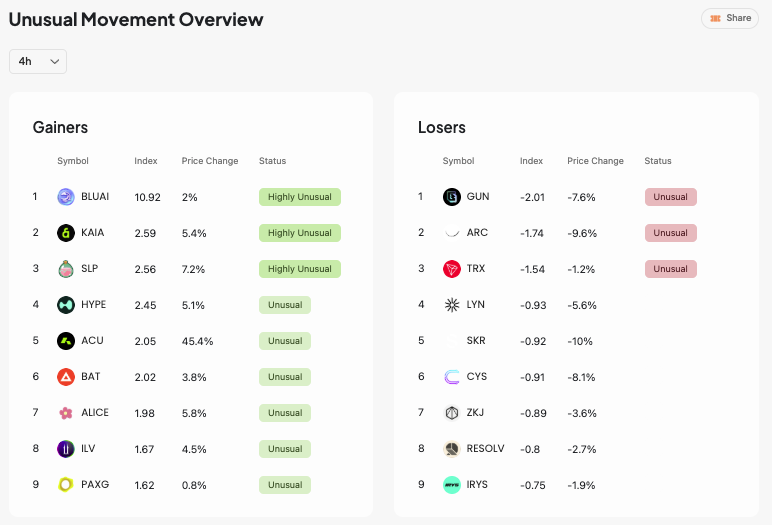Viewport: 772px width, 525px height.
Task: Click the RESOLV symbol link
Action: coord(485,449)
